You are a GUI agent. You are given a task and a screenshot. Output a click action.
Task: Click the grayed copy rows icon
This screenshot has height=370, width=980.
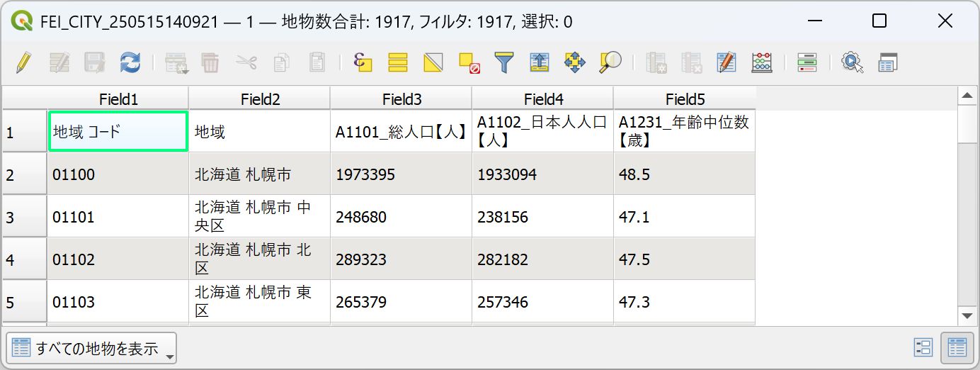click(281, 62)
